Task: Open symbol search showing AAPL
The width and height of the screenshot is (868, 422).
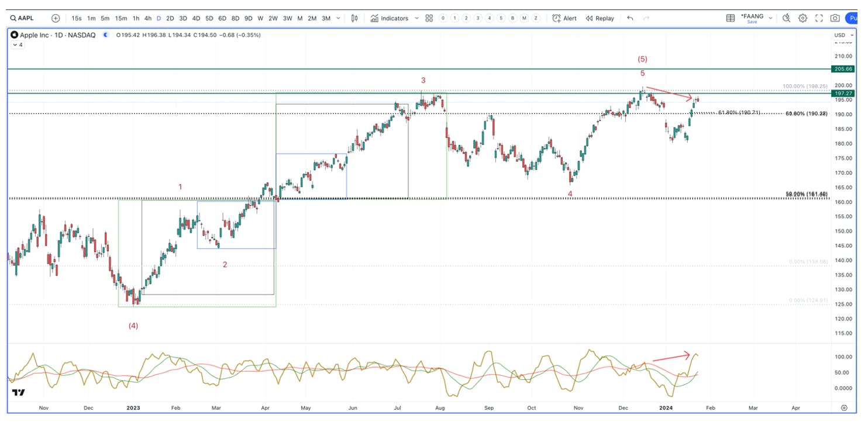Action: (x=22, y=18)
